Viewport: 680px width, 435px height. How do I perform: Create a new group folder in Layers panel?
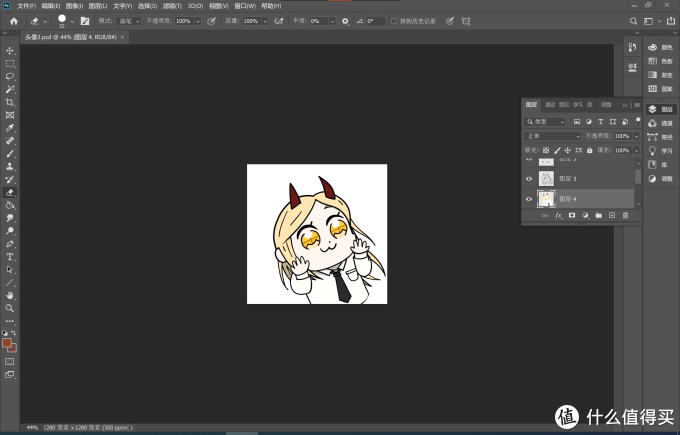598,216
